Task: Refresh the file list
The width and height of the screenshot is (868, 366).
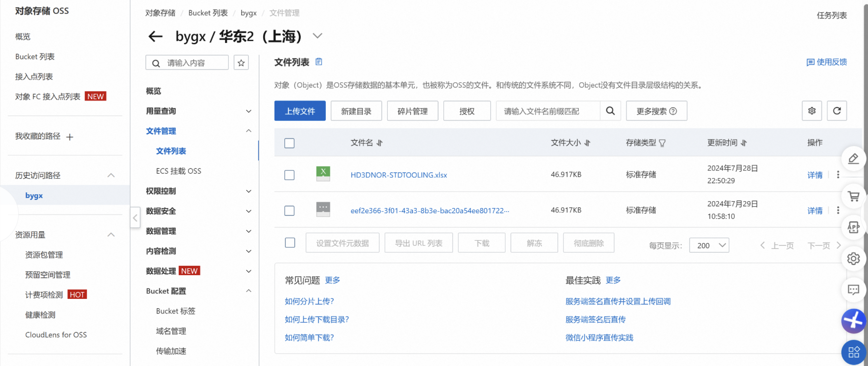Action: 837,111
